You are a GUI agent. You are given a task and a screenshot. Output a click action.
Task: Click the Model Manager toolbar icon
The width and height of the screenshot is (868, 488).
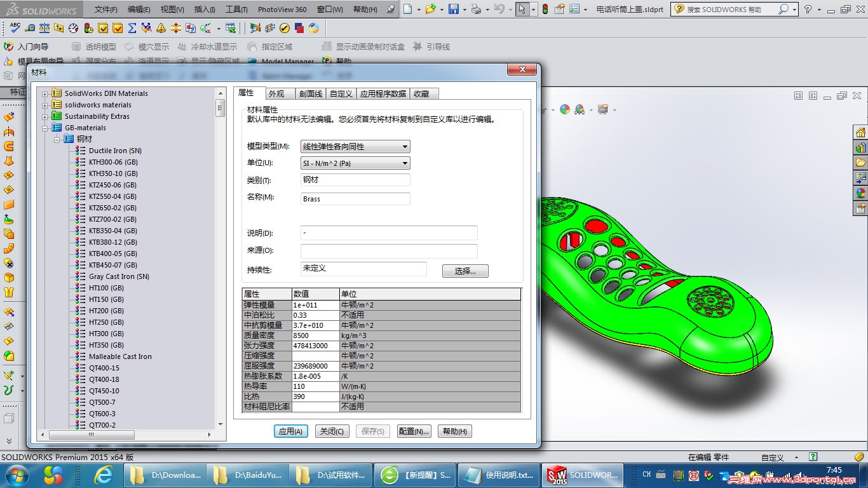281,62
